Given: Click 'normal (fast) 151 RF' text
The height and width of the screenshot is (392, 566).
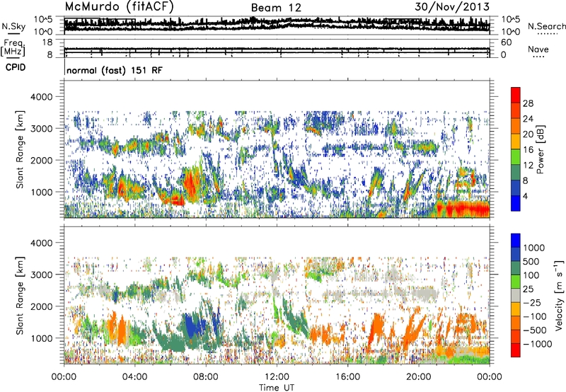Looking at the screenshot, I should (115, 70).
